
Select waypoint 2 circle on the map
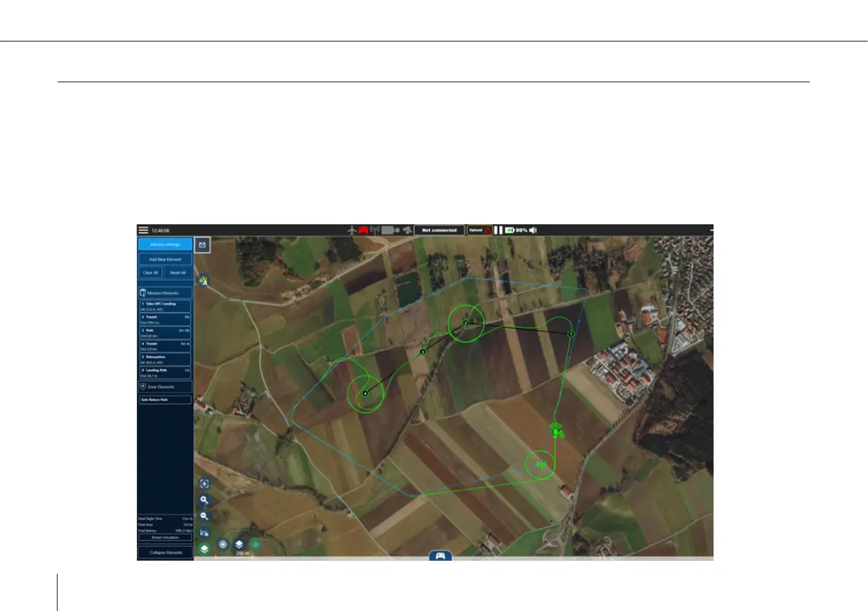[466, 323]
